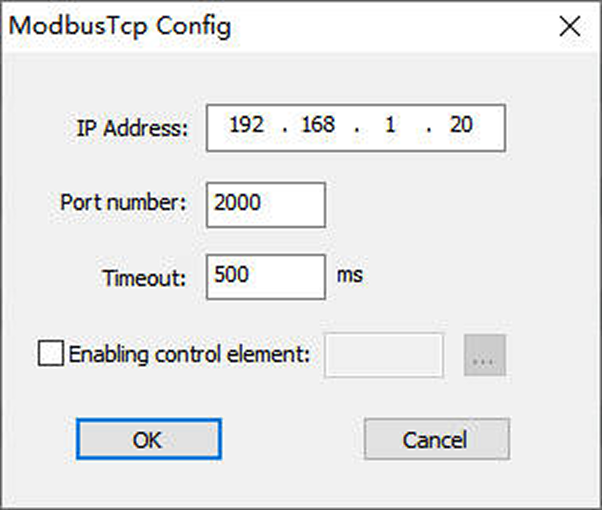Enable the Enabling control element checkbox
Viewport: 602px width, 510px height.
click(49, 354)
